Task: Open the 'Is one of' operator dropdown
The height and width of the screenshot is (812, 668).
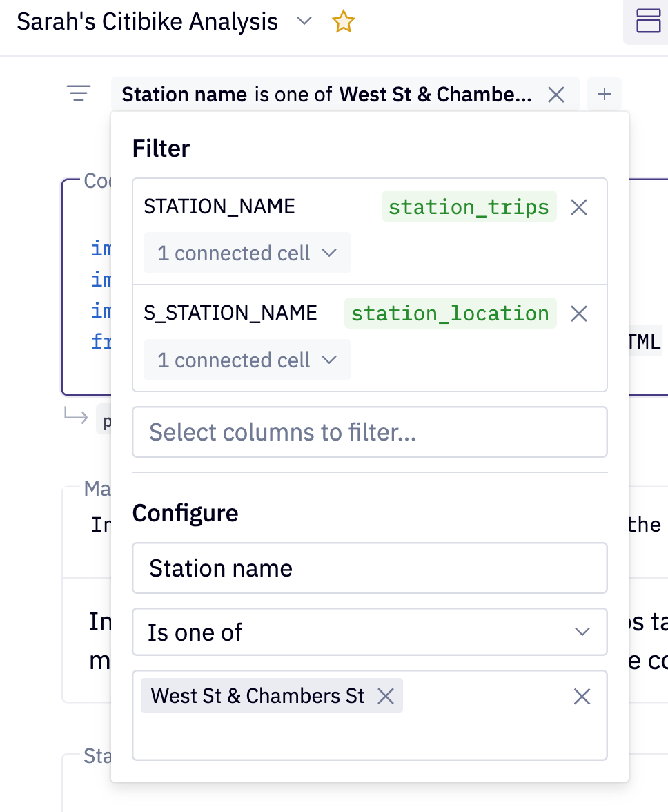Action: tap(369, 632)
